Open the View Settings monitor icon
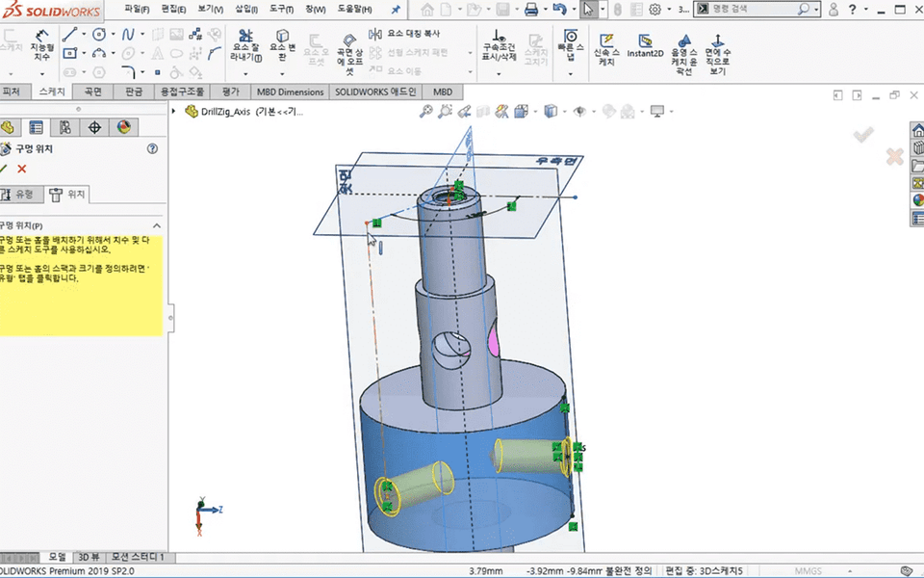924x578 pixels. 657,111
